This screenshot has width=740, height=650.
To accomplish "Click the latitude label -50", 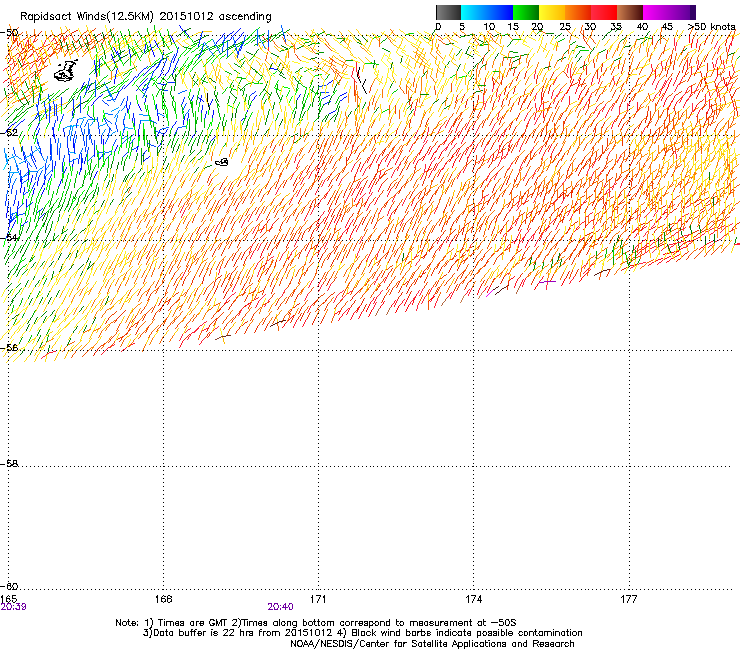I will (9, 33).
